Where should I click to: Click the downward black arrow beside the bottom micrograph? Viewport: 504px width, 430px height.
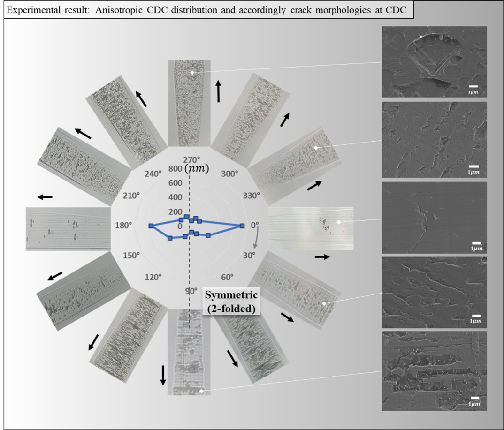163,375
